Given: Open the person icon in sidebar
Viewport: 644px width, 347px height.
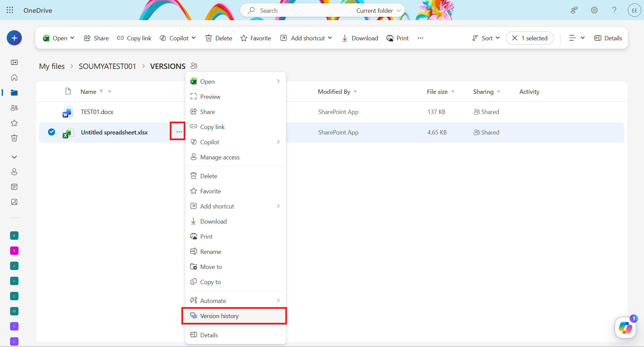Looking at the screenshot, I should (14, 171).
